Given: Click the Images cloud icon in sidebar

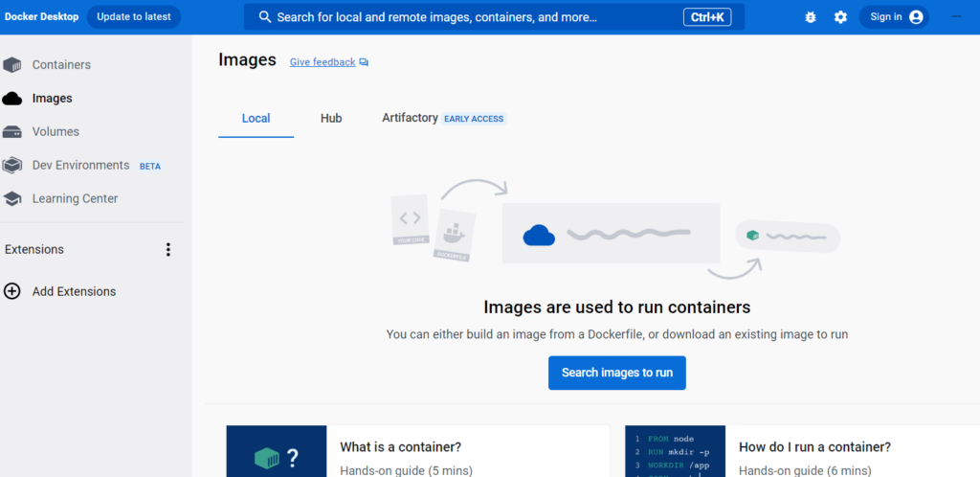Looking at the screenshot, I should 11,99.
